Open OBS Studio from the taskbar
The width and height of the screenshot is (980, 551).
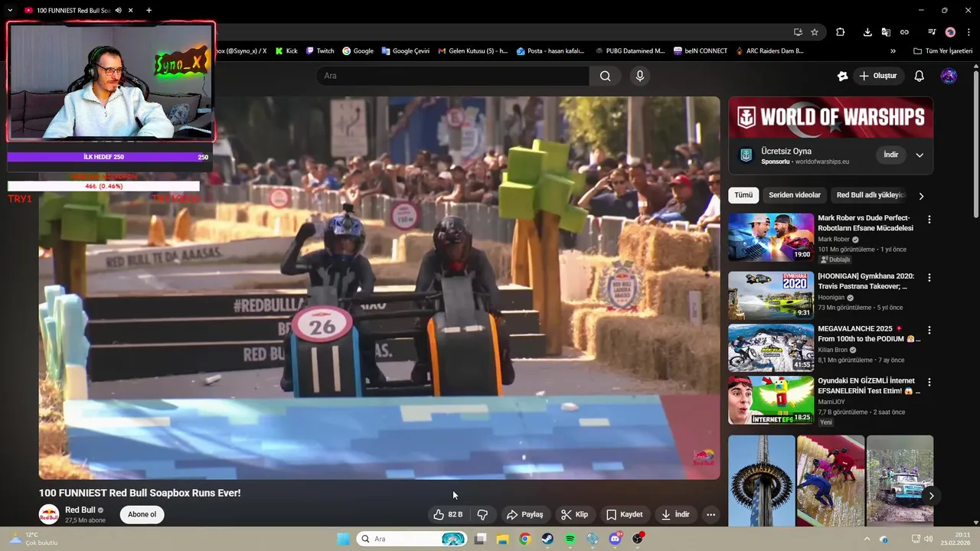click(x=638, y=539)
